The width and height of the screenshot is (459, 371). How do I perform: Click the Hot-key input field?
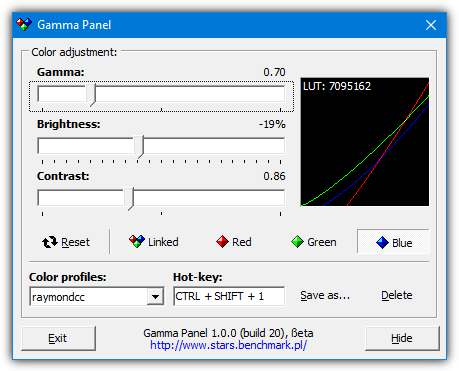[x=229, y=296]
